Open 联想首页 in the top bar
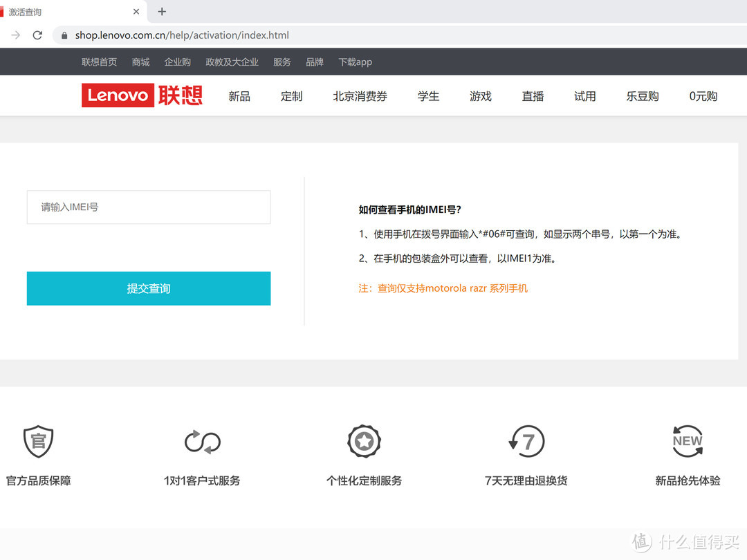 99,62
